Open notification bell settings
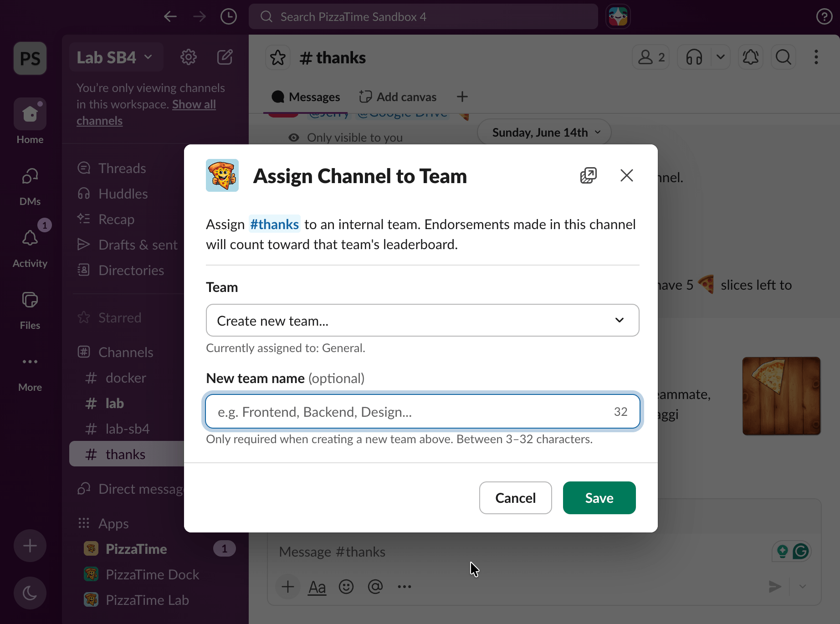 (751, 57)
